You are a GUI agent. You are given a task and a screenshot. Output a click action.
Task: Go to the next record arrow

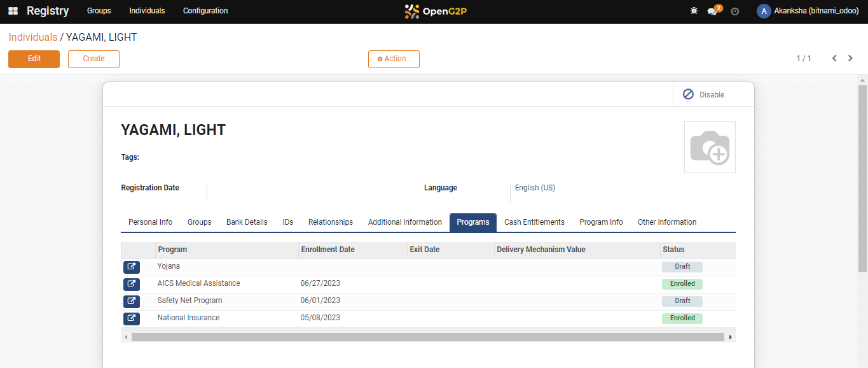(851, 59)
